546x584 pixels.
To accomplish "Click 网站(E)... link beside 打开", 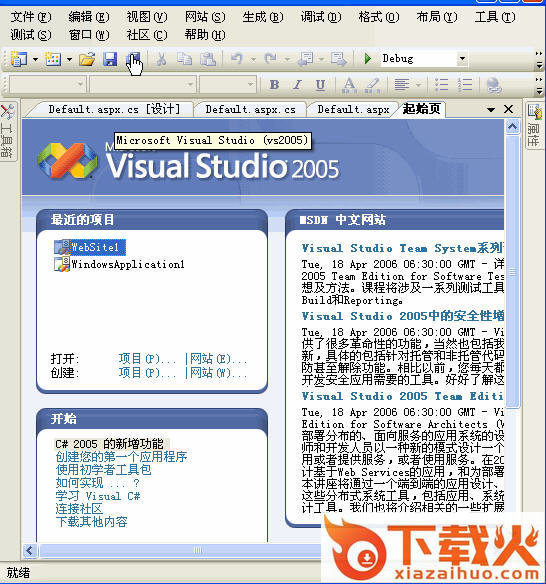I will pyautogui.click(x=218, y=359).
